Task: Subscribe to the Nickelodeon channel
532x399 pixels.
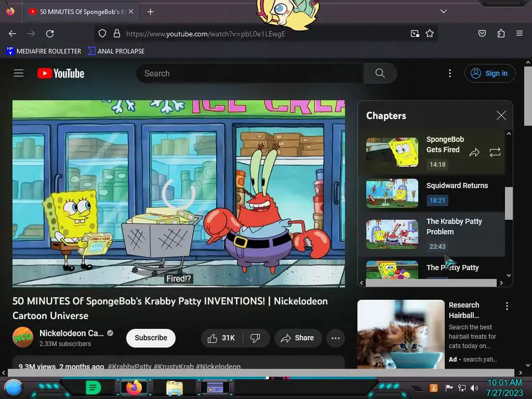Action: (151, 338)
